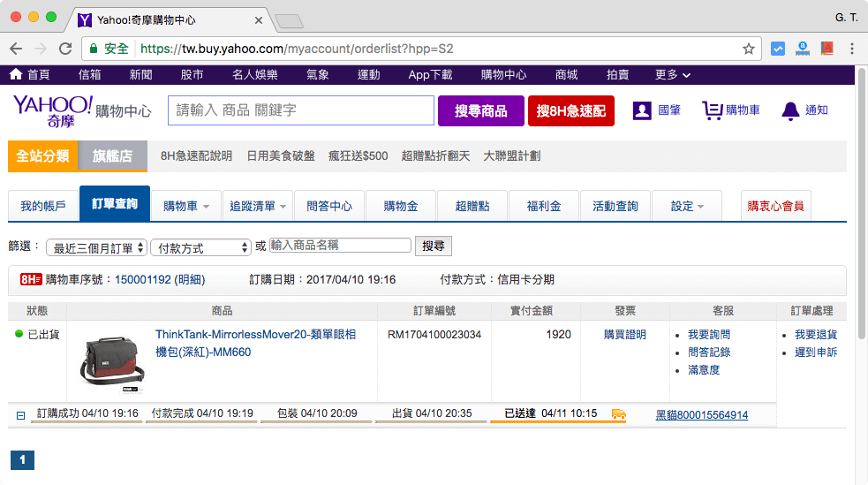Focus the 輸入商品名稱 filter field
The image size is (868, 485).
point(340,246)
